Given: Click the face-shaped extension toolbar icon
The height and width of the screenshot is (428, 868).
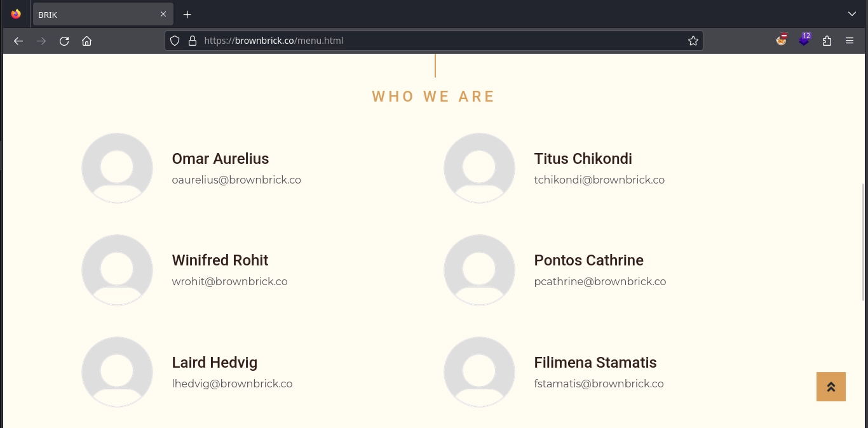Looking at the screenshot, I should click(x=782, y=40).
